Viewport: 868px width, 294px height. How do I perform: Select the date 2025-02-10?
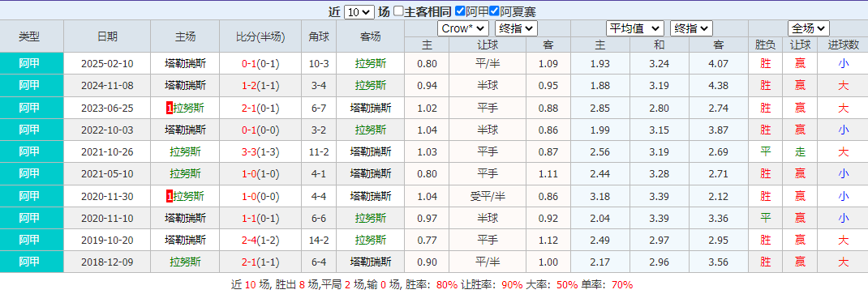click(x=107, y=64)
